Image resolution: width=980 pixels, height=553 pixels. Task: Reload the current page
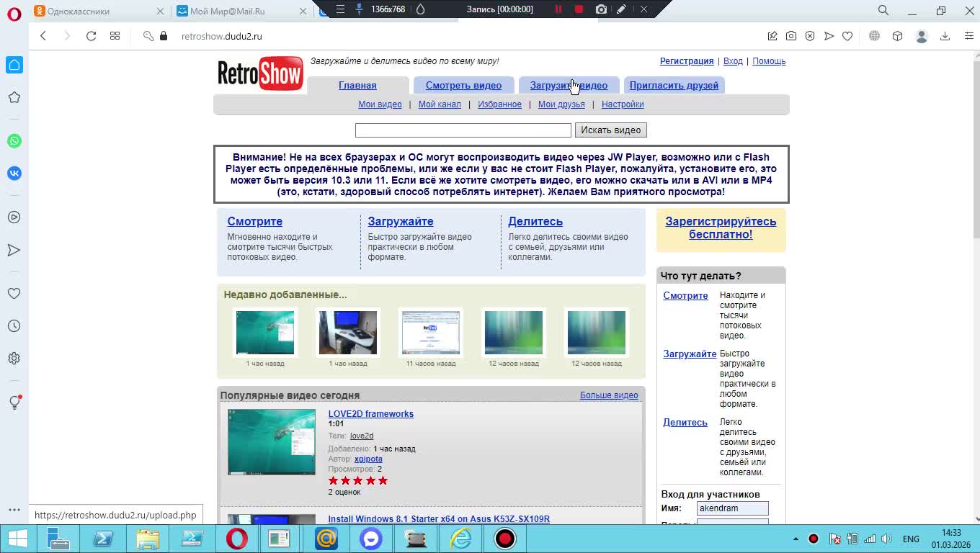[91, 36]
